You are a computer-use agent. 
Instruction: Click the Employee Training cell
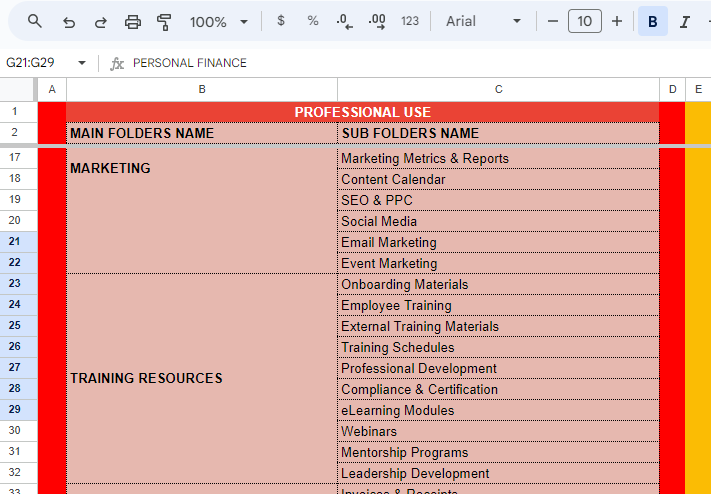point(498,305)
